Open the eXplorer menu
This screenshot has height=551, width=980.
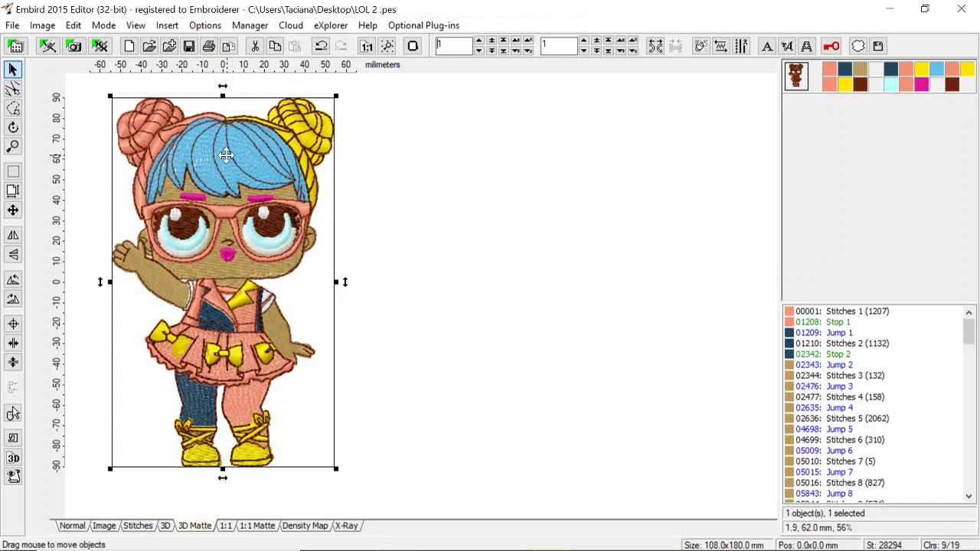point(331,25)
